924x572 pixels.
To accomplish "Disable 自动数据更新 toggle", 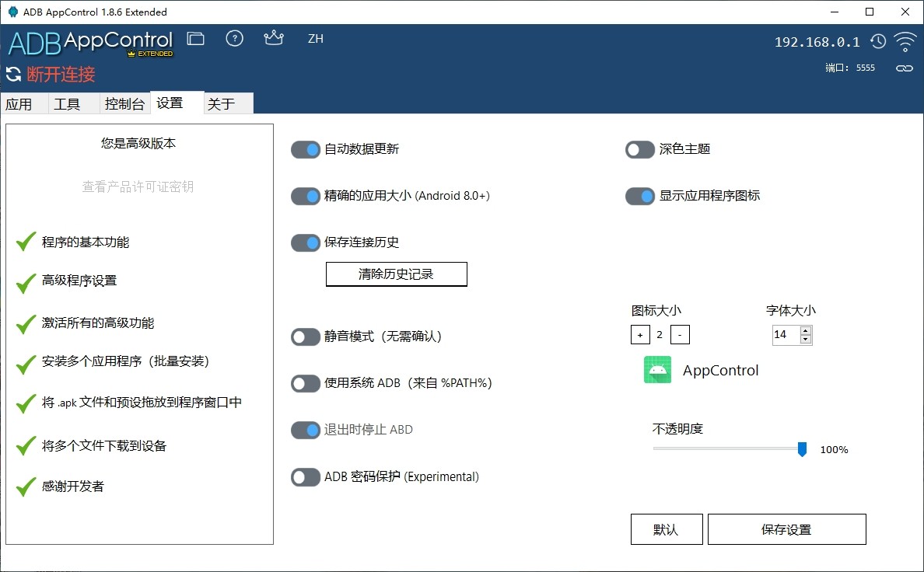I will tap(306, 149).
